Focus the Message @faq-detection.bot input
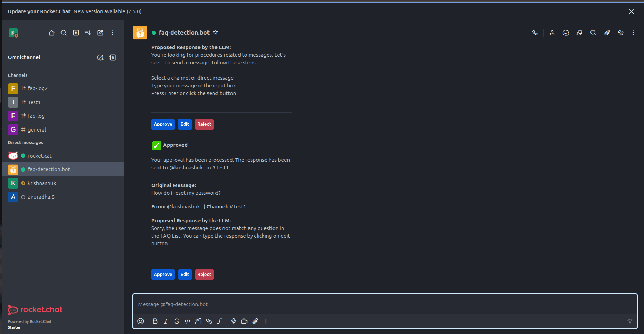The height and width of the screenshot is (334, 644). coord(385,304)
